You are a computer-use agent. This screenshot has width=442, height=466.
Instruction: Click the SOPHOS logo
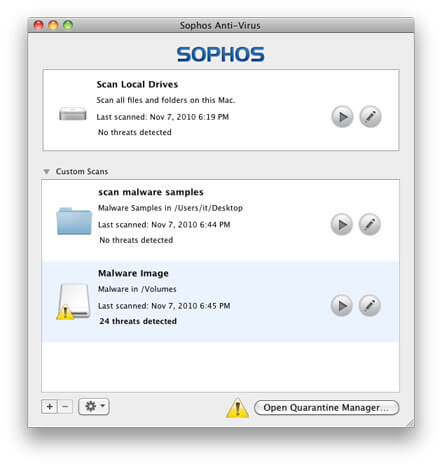220,54
